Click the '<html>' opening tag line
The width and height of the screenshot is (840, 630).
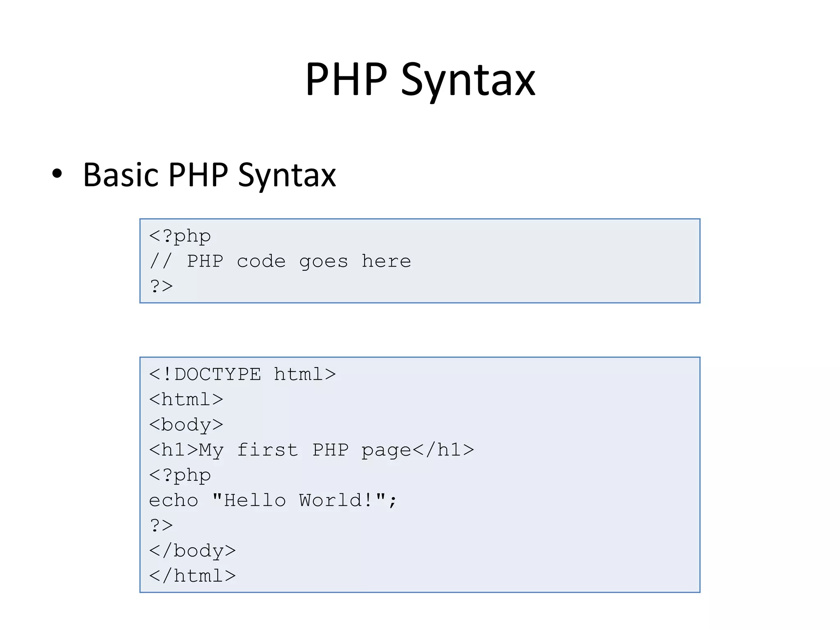(186, 399)
